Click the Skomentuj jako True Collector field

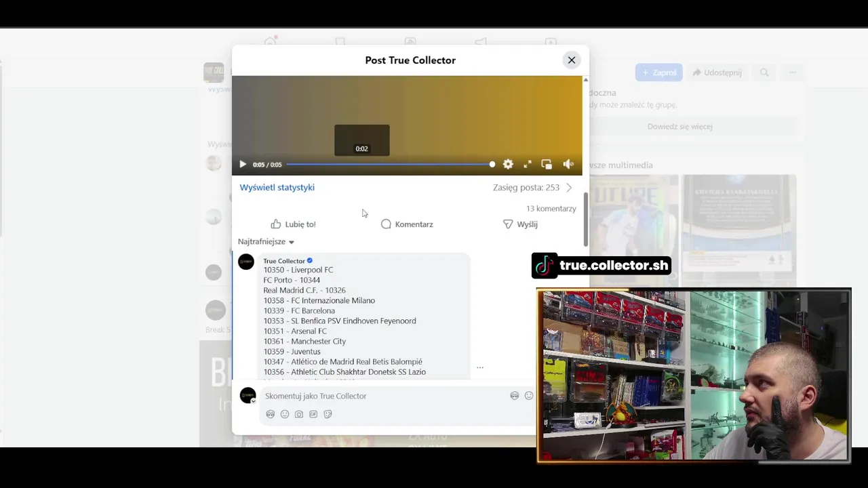click(x=385, y=396)
